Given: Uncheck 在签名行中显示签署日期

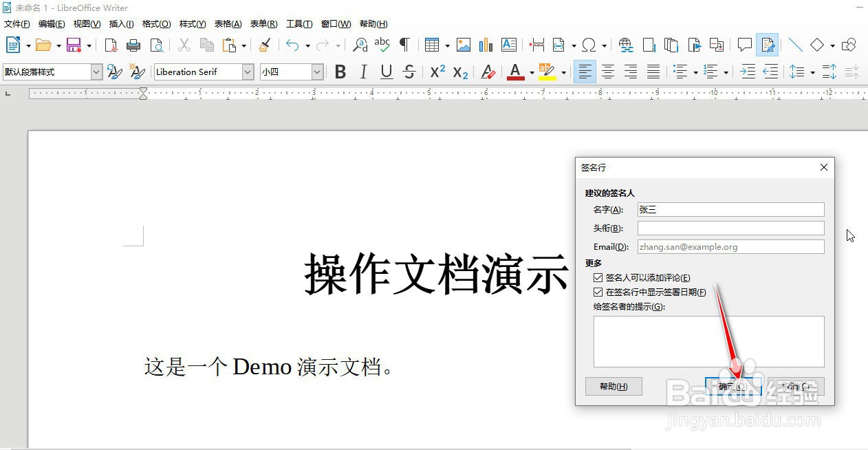Looking at the screenshot, I should (598, 292).
